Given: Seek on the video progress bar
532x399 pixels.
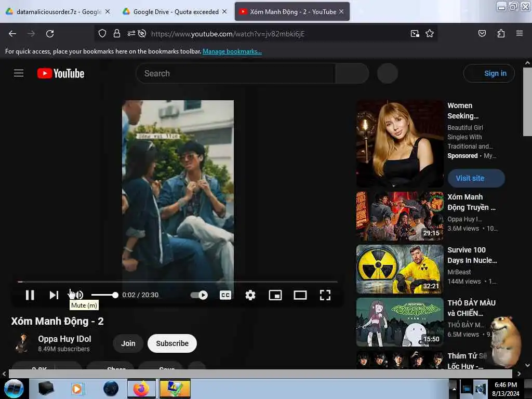Looking at the screenshot, I should click(178, 282).
